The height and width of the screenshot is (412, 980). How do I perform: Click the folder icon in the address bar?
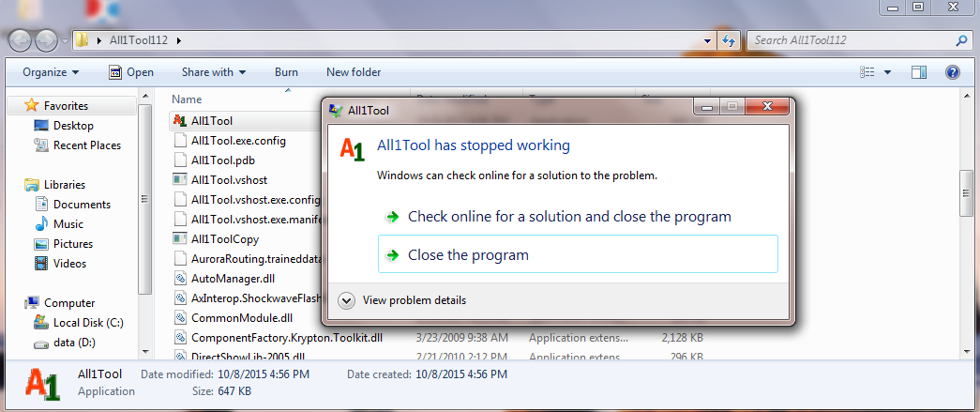82,40
